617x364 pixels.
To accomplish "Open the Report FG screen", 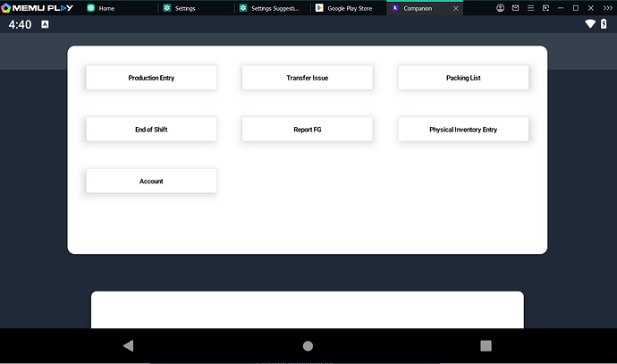I will click(307, 129).
